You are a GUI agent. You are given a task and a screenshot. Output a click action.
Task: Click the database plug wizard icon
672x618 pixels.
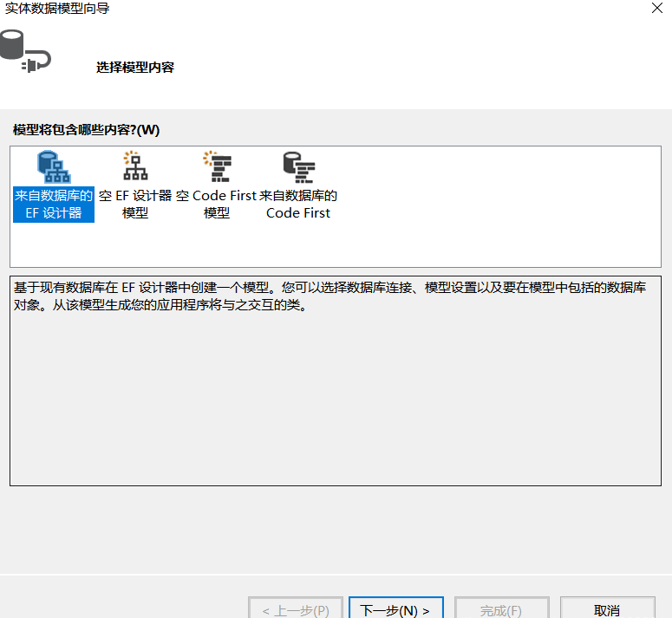(x=25, y=51)
